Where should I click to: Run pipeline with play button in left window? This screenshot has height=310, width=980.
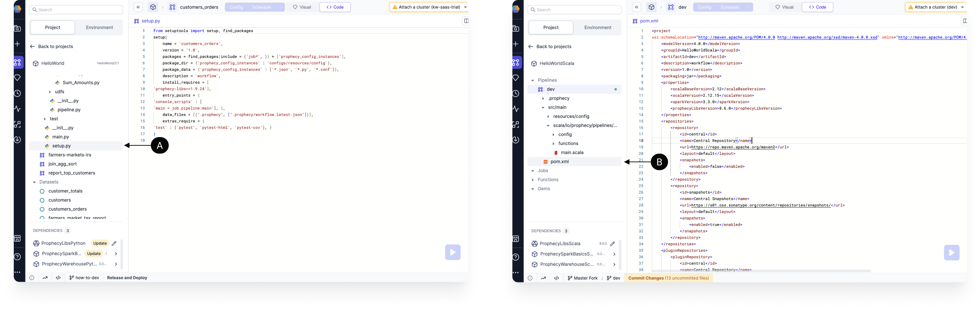click(x=453, y=252)
